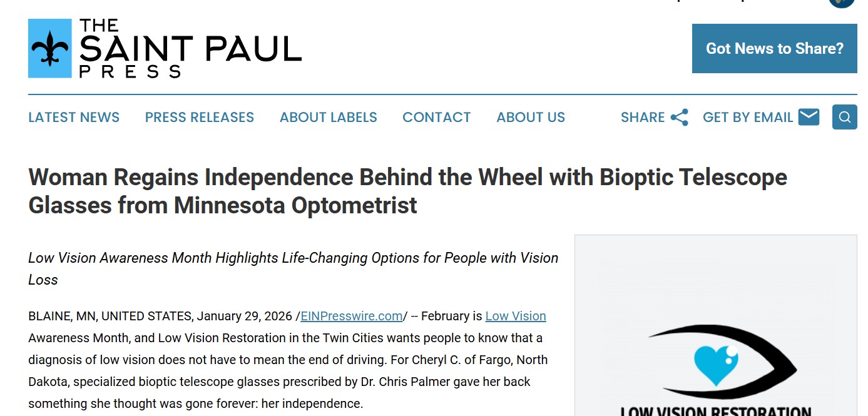The height and width of the screenshot is (416, 868).
Task: Click the fleur-de-lis logo icon
Action: pos(50,48)
